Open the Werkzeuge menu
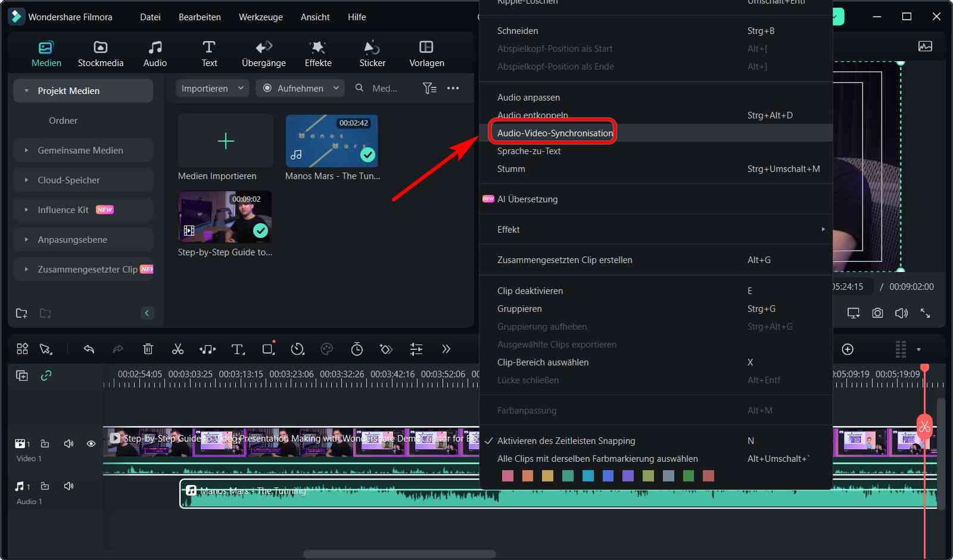This screenshot has width=953, height=560. [261, 17]
